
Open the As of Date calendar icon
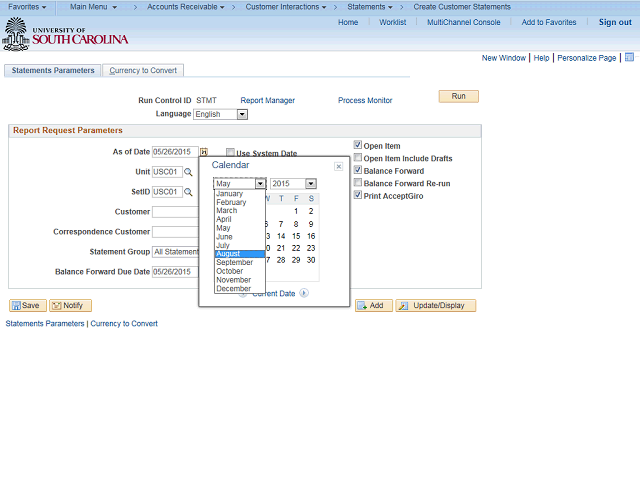(x=204, y=152)
